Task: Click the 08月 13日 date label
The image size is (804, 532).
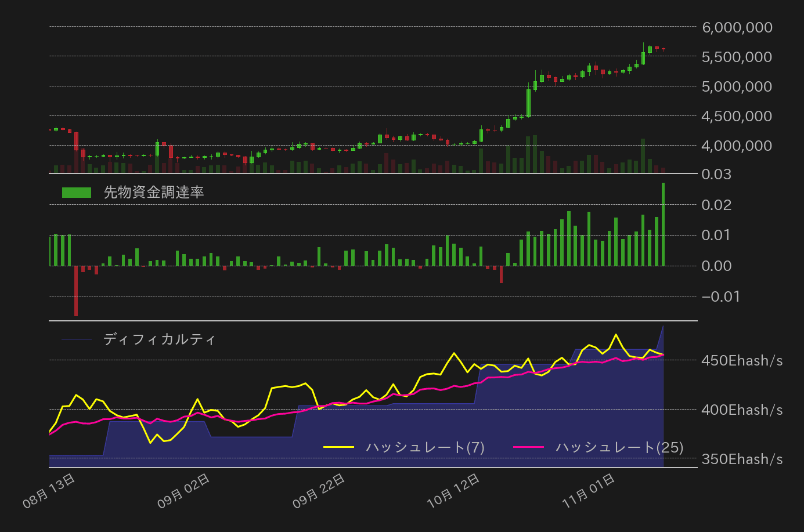Action: (49, 491)
